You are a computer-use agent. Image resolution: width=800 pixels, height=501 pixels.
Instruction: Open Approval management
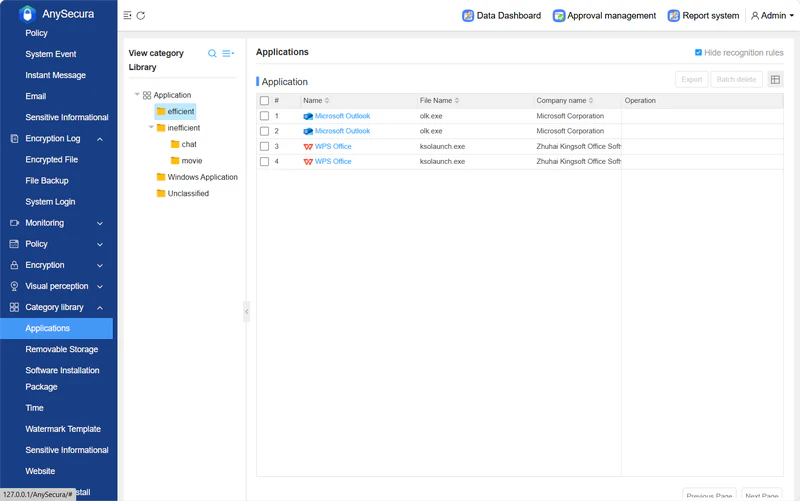(604, 16)
